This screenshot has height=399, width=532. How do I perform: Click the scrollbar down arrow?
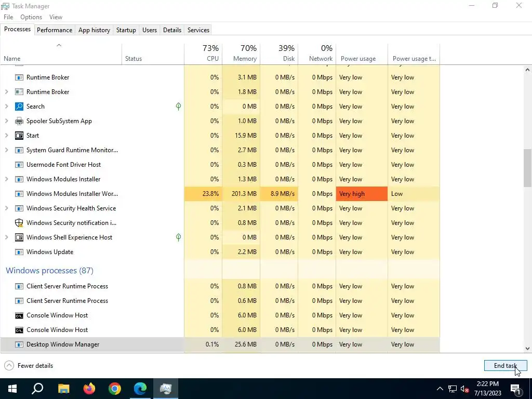(x=527, y=349)
